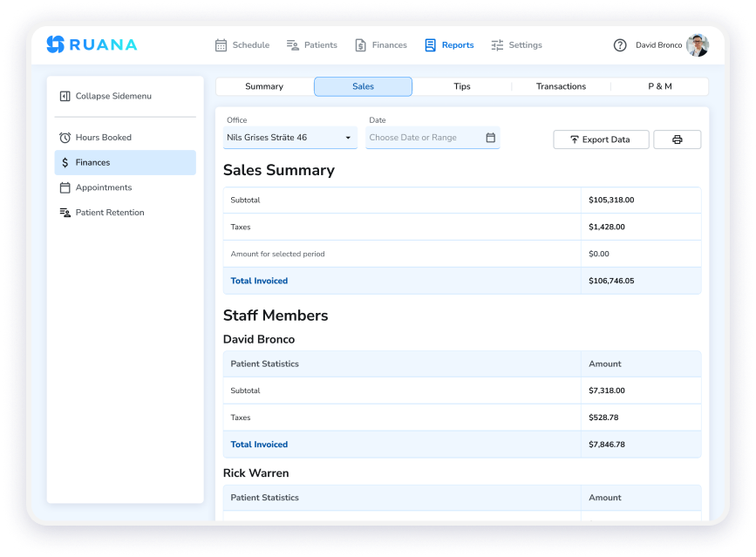
Task: Open the help question mark icon
Action: [x=620, y=45]
